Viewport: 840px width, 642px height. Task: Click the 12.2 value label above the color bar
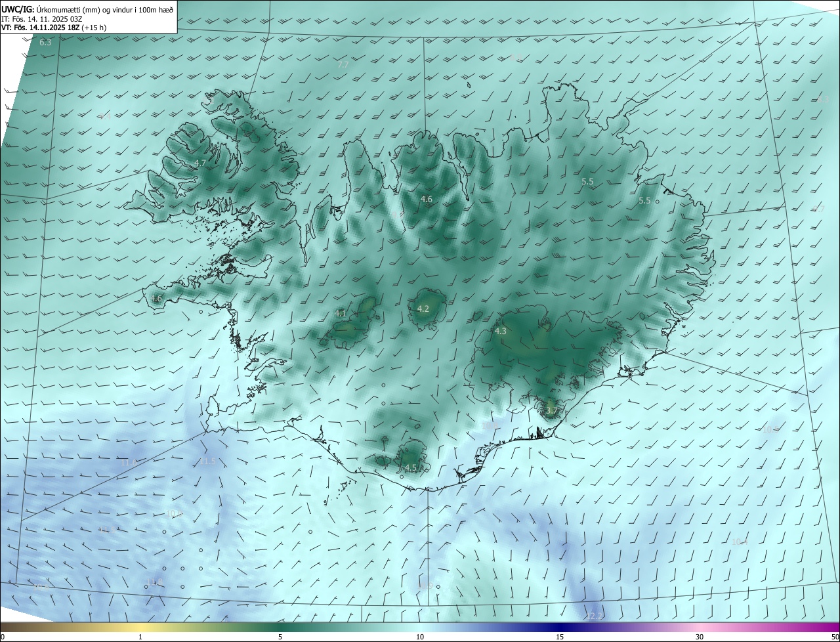tap(594, 616)
